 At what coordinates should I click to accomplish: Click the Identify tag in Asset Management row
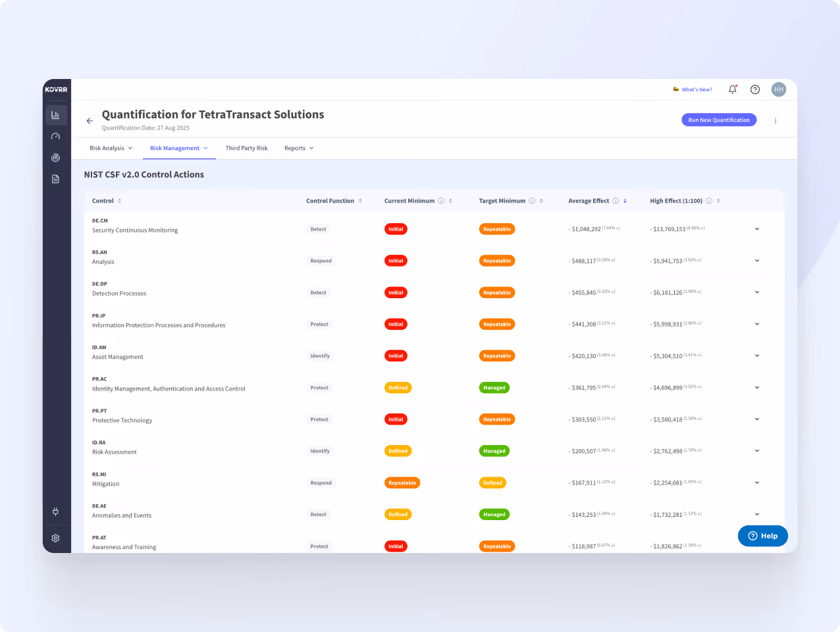(x=320, y=355)
